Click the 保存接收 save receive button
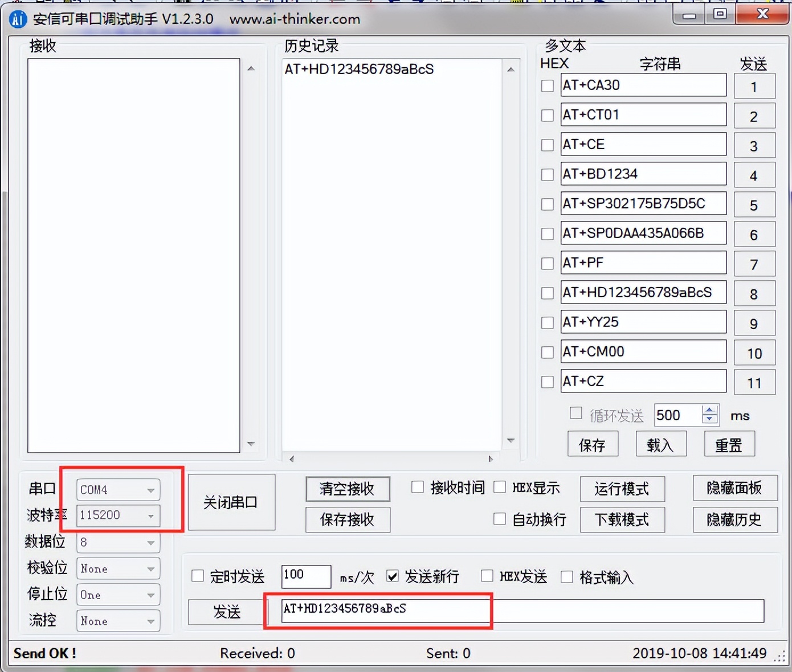 coord(348,519)
